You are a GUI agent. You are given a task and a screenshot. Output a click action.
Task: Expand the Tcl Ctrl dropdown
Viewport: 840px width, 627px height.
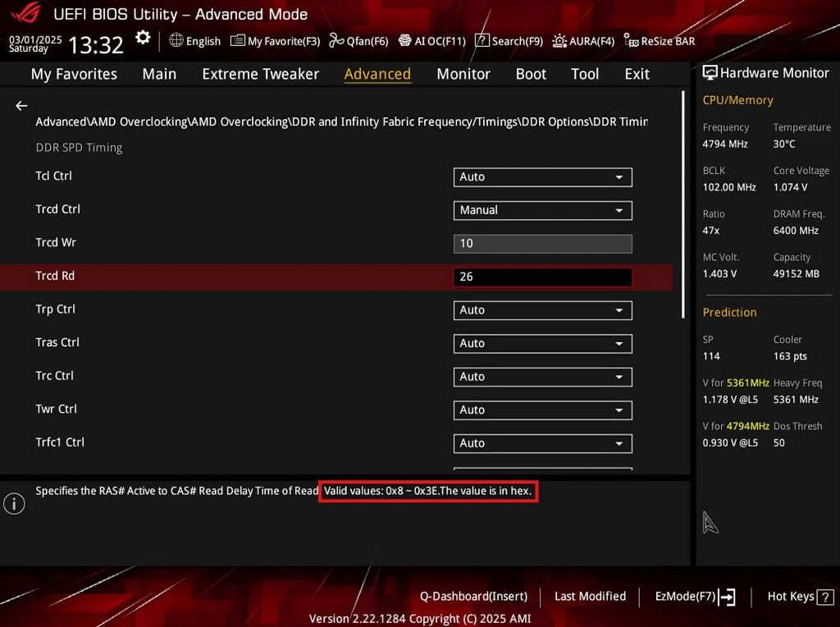543,176
